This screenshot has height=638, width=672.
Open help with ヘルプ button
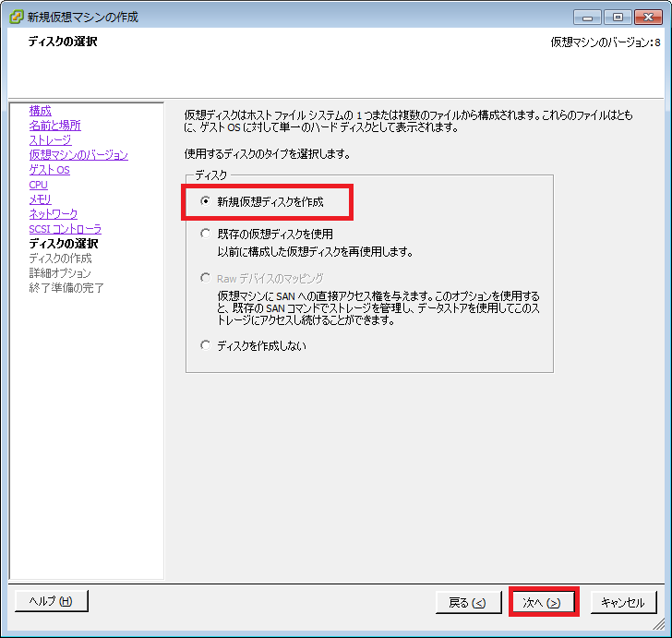point(52,601)
